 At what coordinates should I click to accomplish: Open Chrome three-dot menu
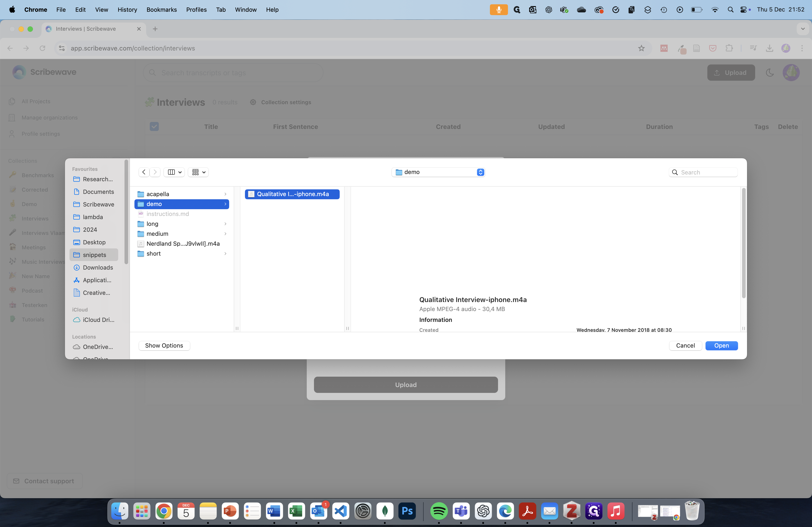(802, 48)
